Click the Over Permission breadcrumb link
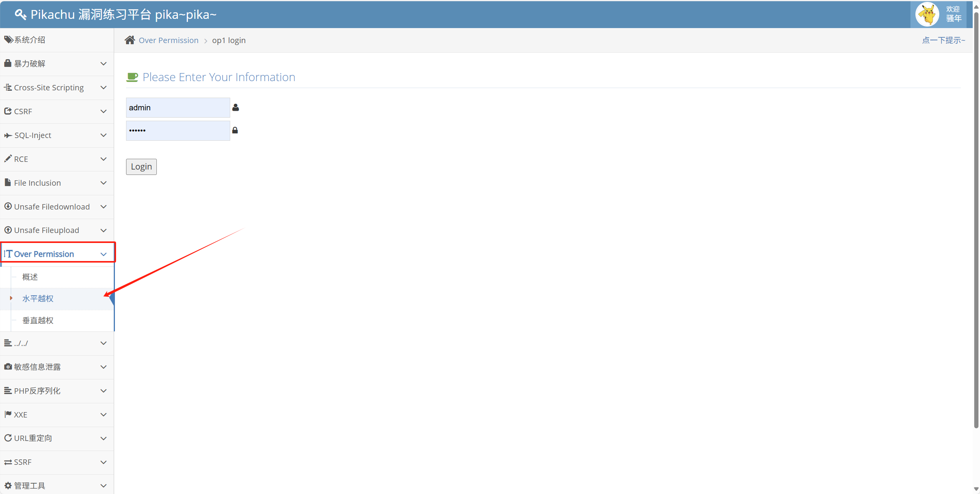Image resolution: width=980 pixels, height=494 pixels. pos(168,40)
